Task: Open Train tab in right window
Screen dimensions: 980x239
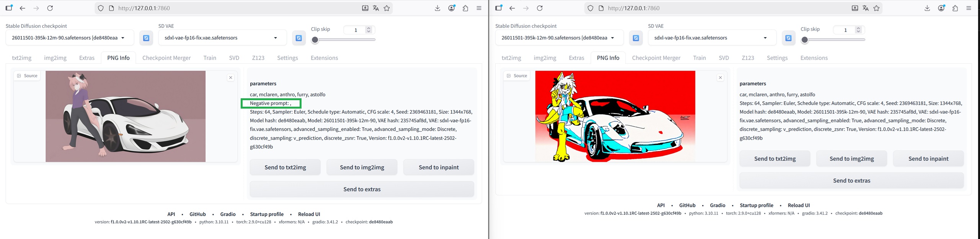Action: [x=700, y=58]
